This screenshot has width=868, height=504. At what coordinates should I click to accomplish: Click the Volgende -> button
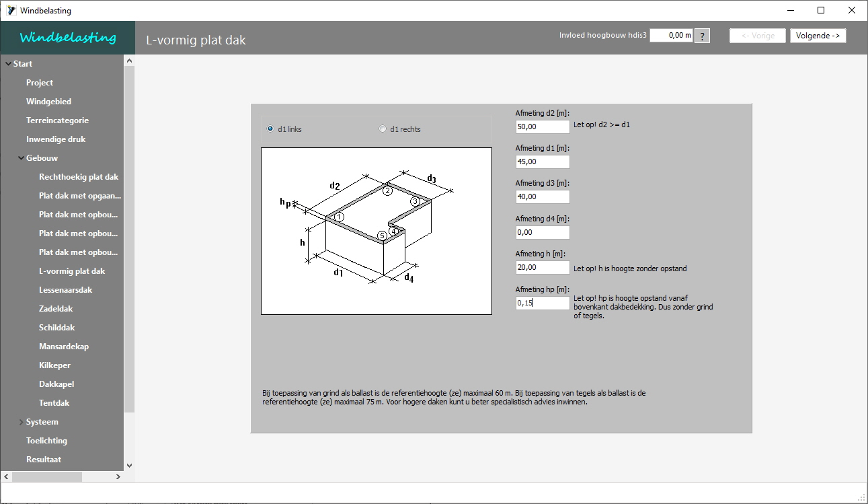(818, 36)
